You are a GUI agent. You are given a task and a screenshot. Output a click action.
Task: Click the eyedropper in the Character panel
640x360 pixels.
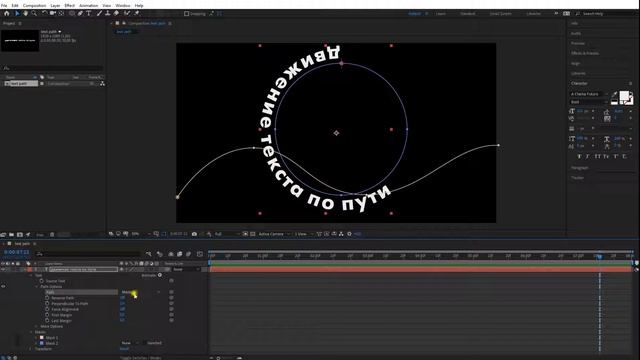(x=614, y=94)
